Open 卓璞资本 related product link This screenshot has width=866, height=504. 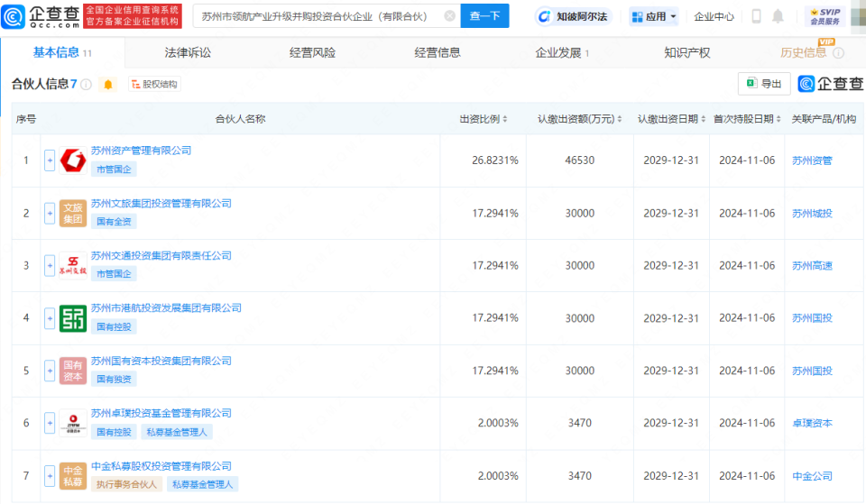click(x=812, y=423)
